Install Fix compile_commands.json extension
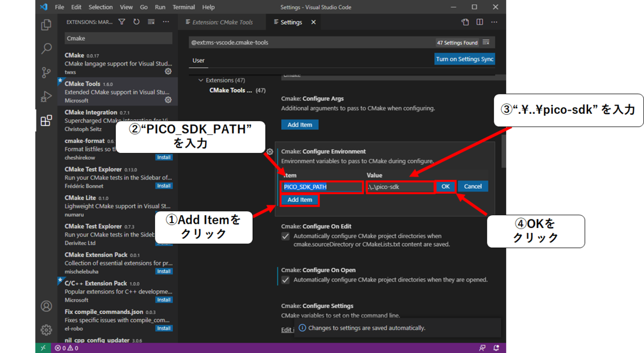644x353 pixels. [164, 328]
